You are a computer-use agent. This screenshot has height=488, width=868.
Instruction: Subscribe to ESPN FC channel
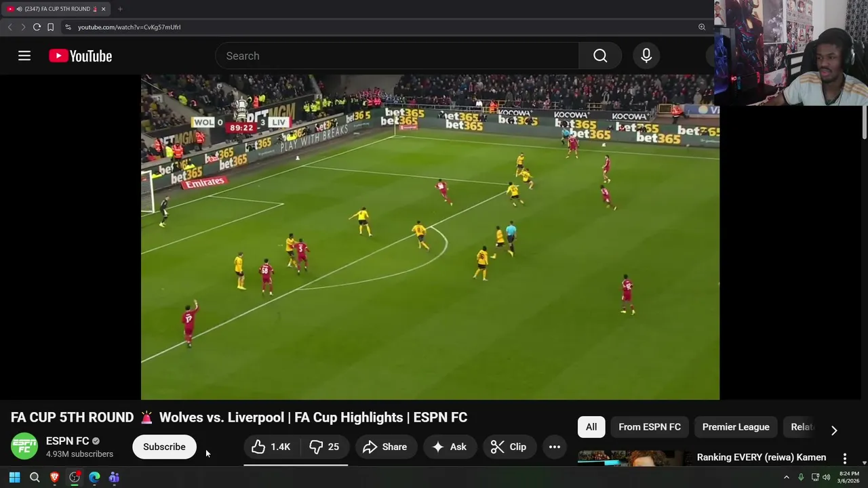pos(164,447)
